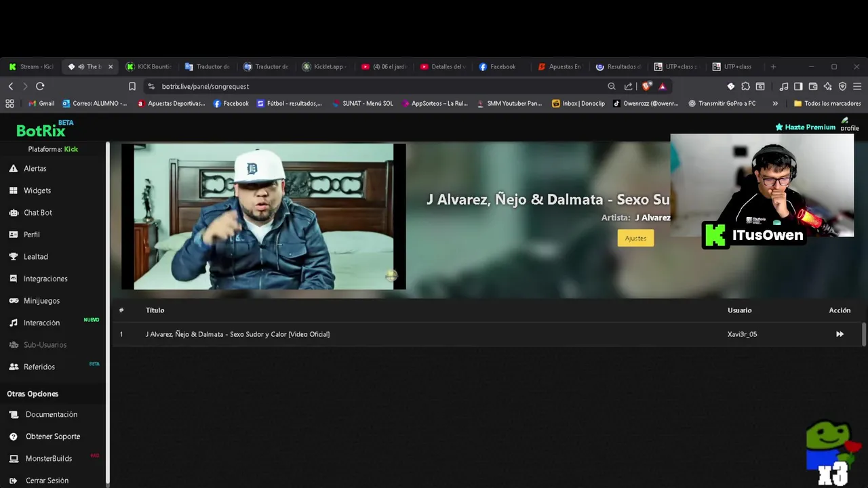The height and width of the screenshot is (488, 868).
Task: Open the Lealtad trophy section
Action: tap(36, 256)
